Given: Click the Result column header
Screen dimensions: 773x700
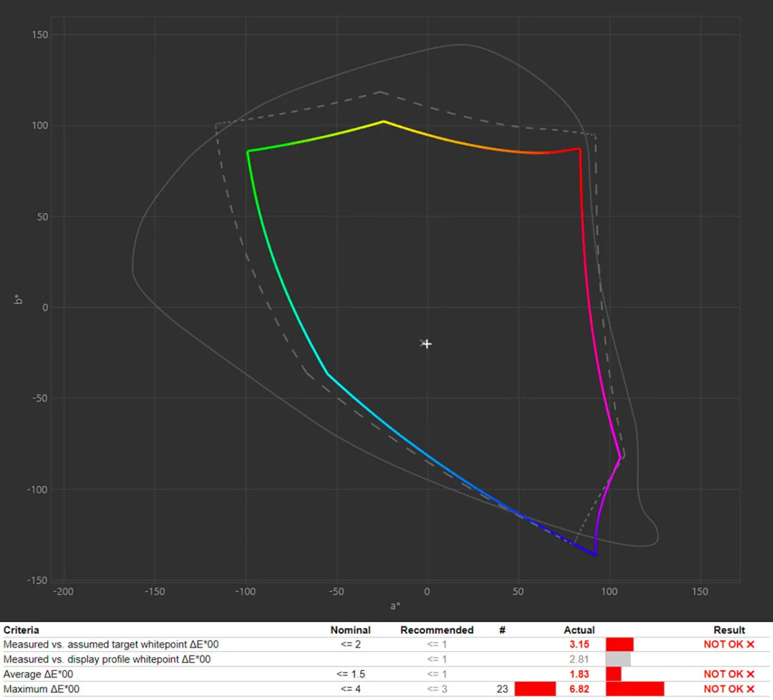Looking at the screenshot, I should [x=729, y=630].
